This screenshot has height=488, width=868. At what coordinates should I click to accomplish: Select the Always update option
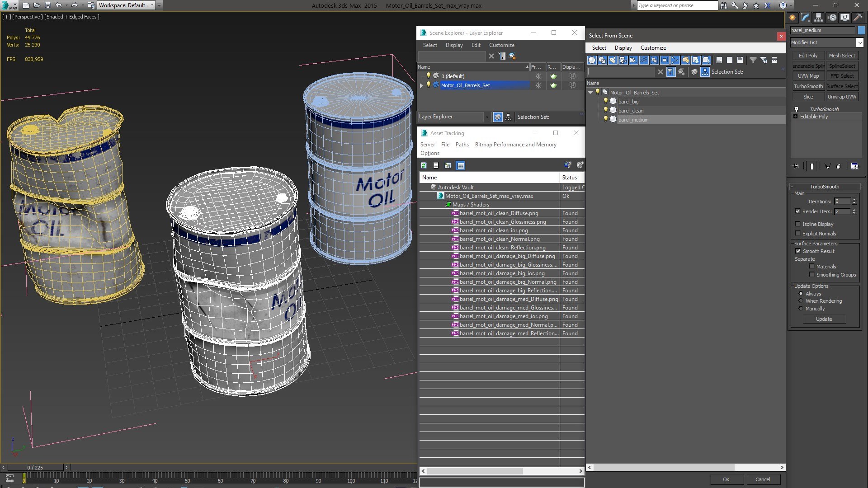[x=801, y=294]
